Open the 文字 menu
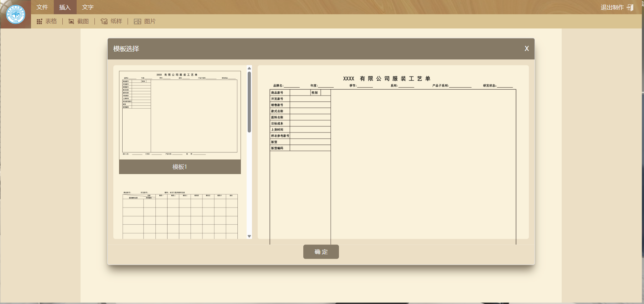Image resolution: width=644 pixels, height=304 pixels. click(x=88, y=7)
